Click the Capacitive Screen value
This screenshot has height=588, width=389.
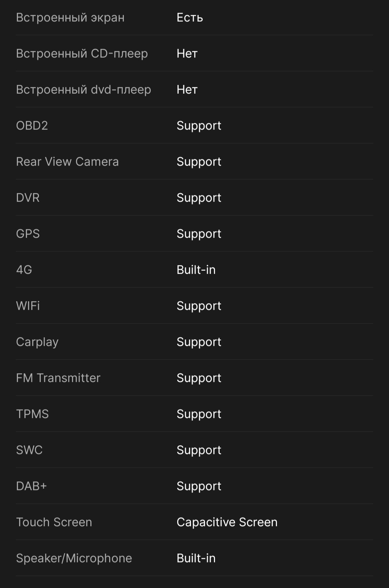tap(227, 522)
